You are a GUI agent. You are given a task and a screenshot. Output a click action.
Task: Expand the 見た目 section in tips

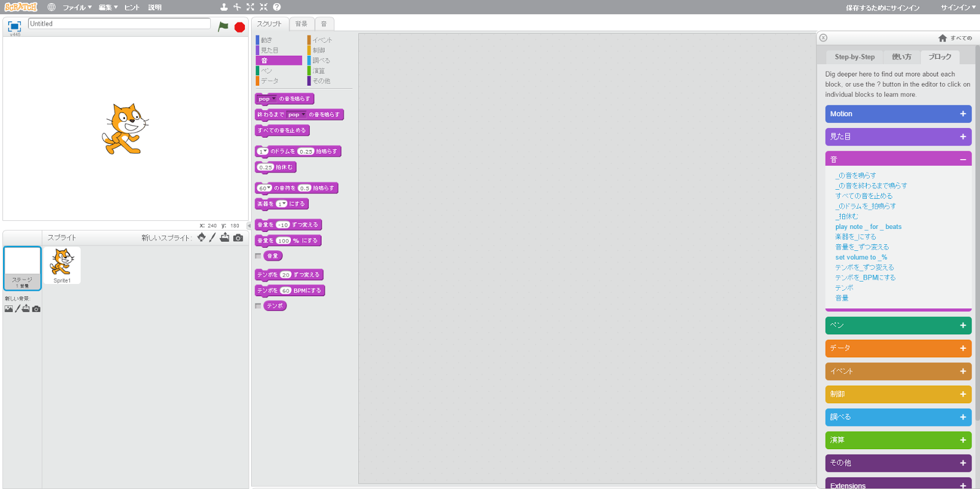(x=899, y=136)
